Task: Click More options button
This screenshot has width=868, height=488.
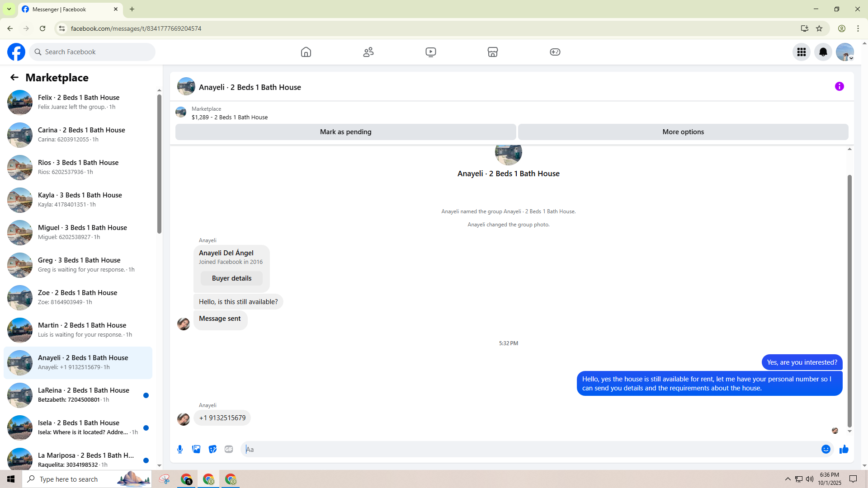Action: [683, 132]
